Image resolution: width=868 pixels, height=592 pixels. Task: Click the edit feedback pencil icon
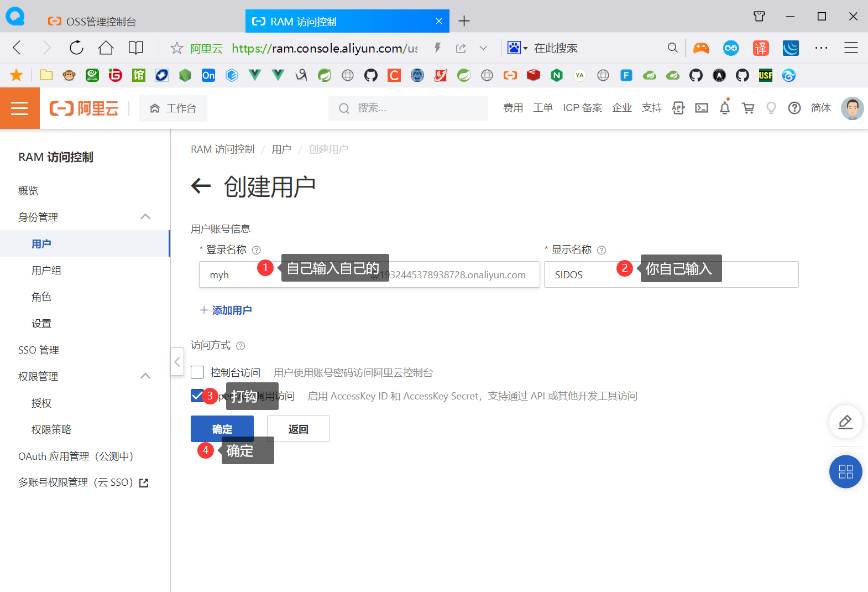click(845, 422)
